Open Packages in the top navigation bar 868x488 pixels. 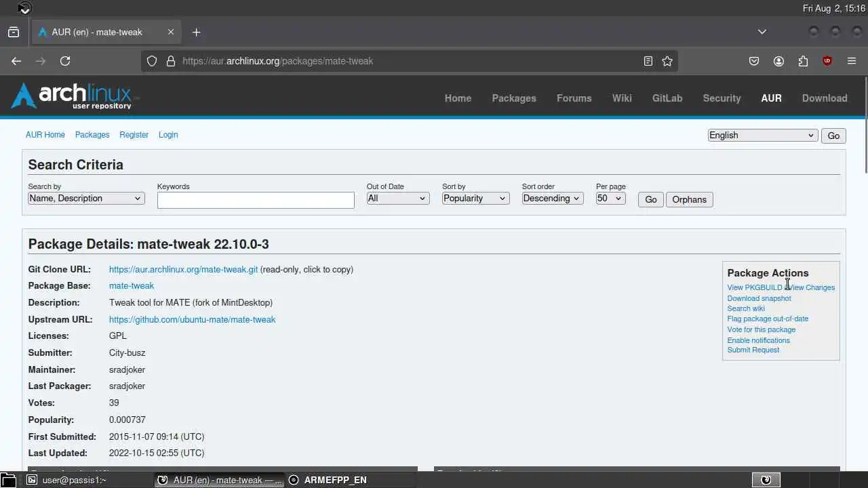[514, 98]
